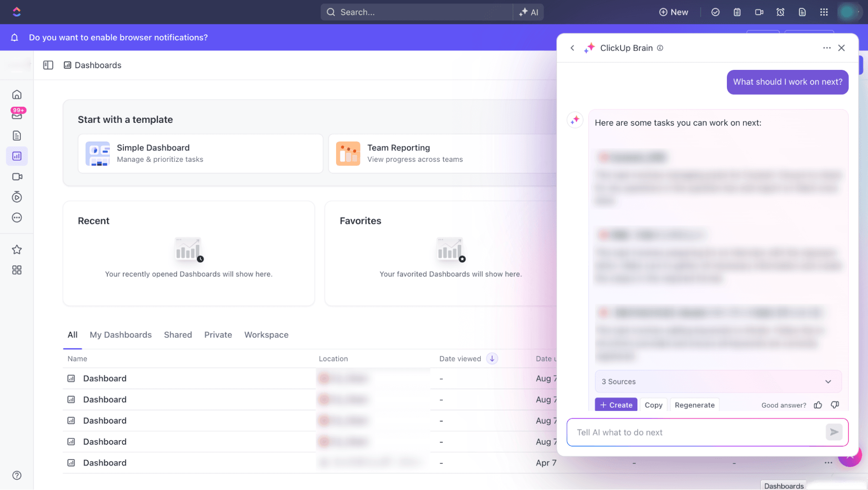
Task: Sort by Date viewed using the arrow
Action: coord(492,359)
